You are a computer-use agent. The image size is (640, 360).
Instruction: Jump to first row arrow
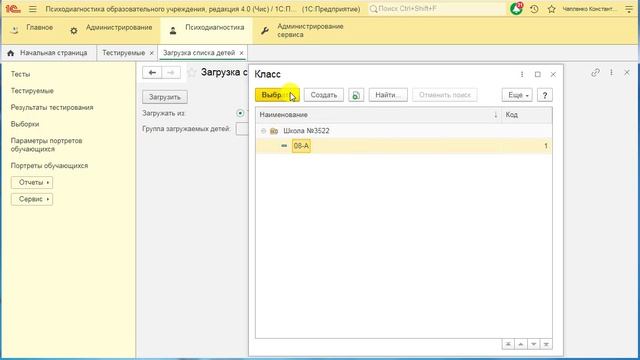[x=508, y=344]
